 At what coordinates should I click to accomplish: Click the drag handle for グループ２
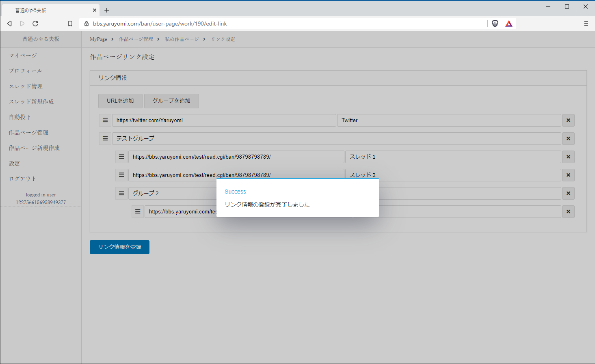(121, 193)
